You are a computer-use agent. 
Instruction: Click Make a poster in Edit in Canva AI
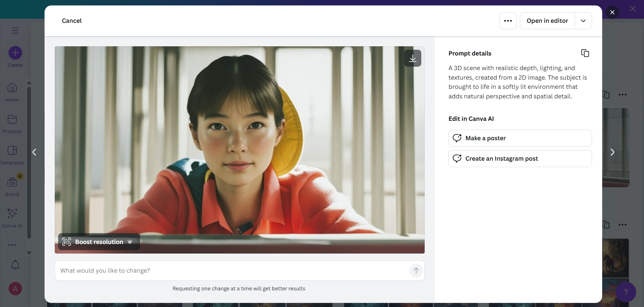520,138
